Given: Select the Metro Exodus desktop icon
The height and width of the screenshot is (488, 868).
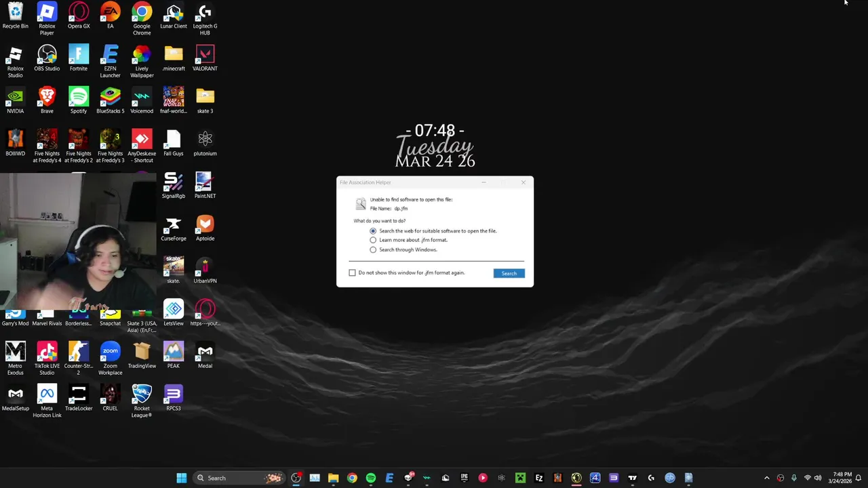Looking at the screenshot, I should 15,359.
